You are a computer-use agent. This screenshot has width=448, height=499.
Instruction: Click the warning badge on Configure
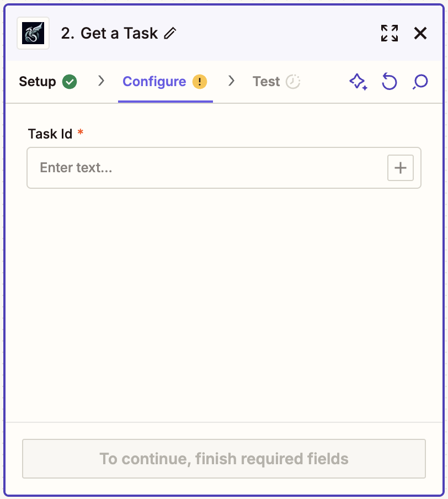click(199, 81)
